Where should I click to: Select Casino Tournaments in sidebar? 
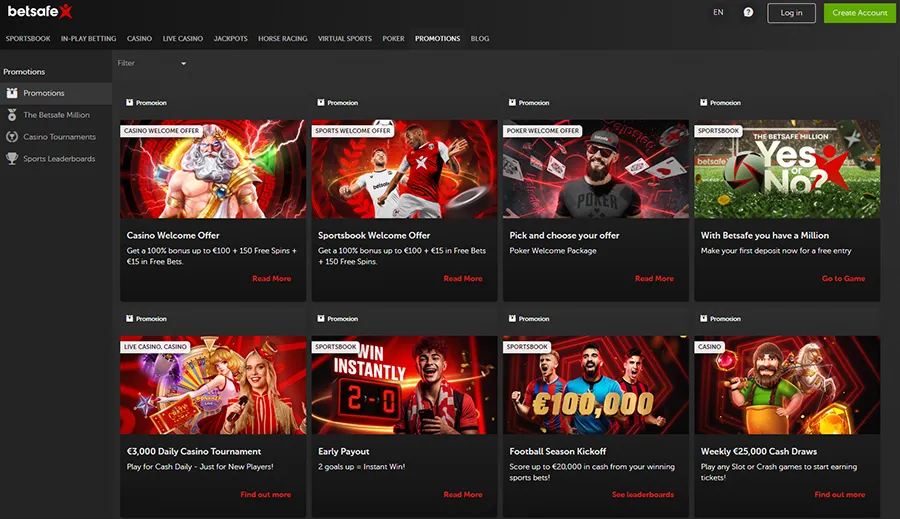click(56, 137)
